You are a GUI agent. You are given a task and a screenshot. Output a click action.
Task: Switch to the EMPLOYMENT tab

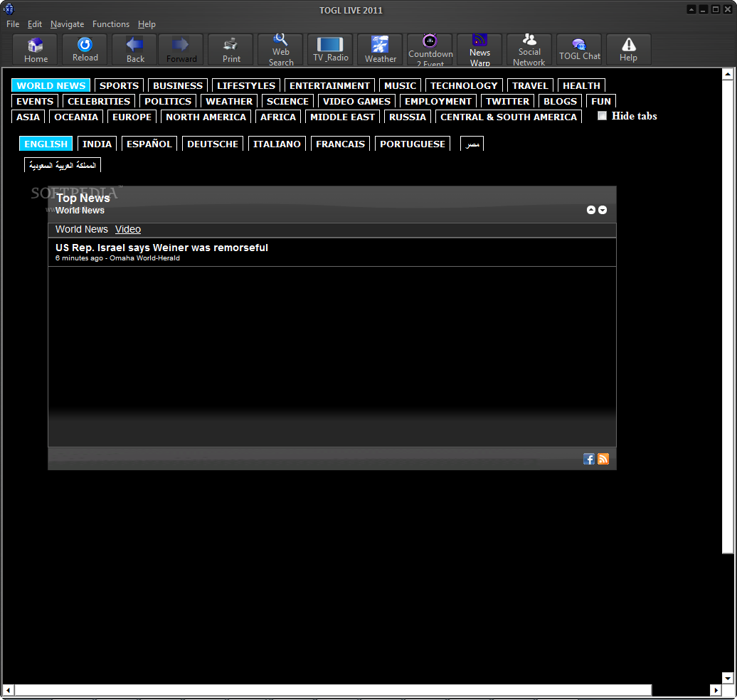(x=438, y=101)
